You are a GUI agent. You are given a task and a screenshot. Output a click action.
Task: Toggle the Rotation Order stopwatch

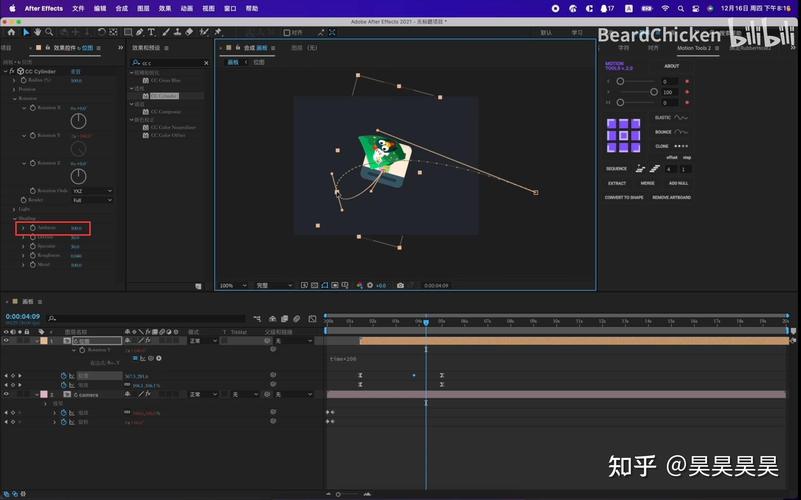[x=33, y=191]
